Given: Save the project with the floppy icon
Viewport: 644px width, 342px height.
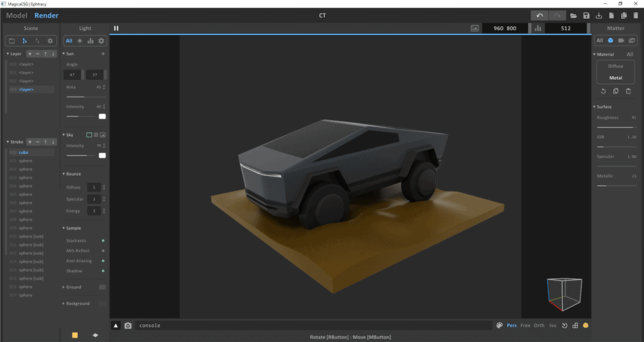Looking at the screenshot, I should 586,15.
